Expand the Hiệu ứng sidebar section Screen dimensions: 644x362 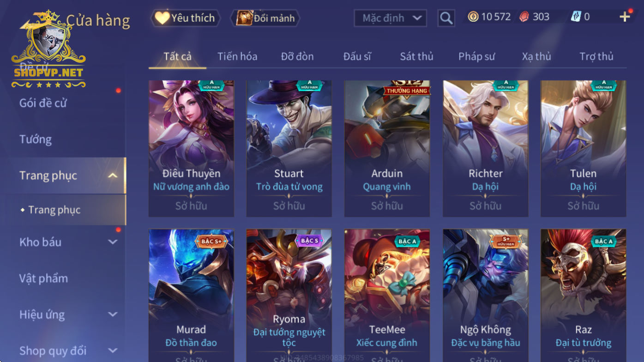(113, 314)
